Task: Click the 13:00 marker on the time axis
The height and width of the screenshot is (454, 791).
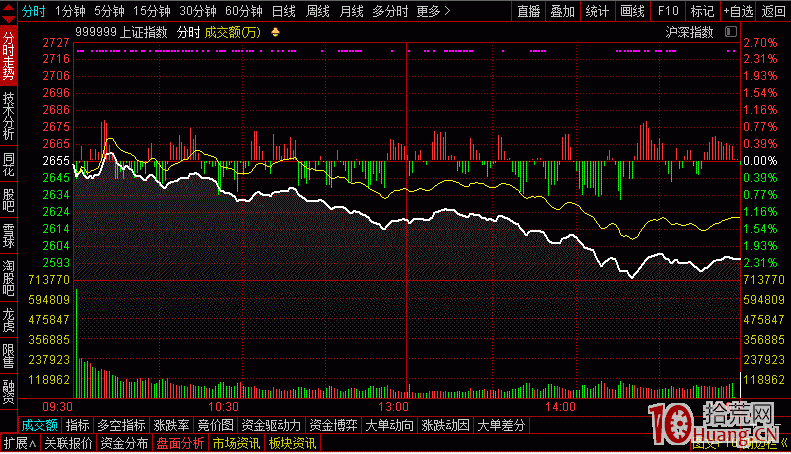Action: [x=394, y=408]
